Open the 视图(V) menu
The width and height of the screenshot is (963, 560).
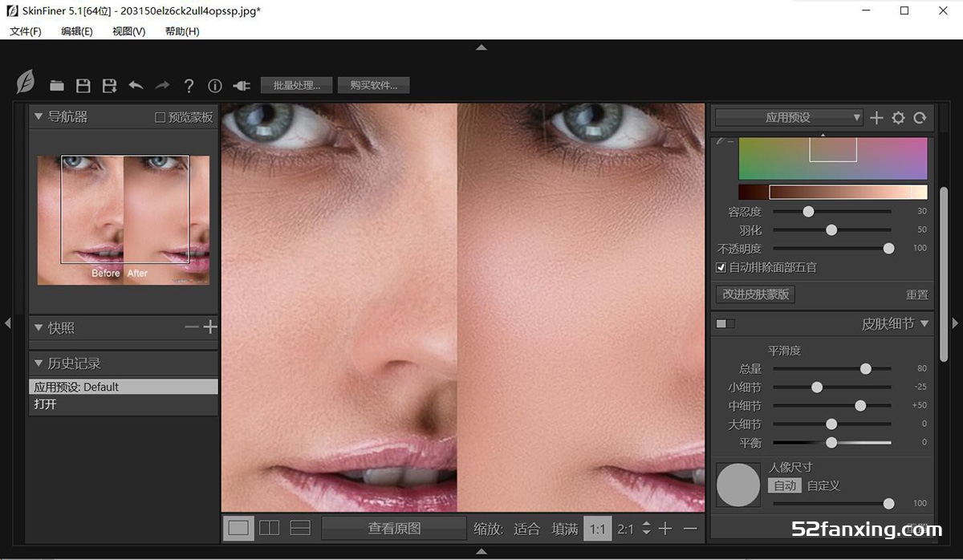[128, 31]
